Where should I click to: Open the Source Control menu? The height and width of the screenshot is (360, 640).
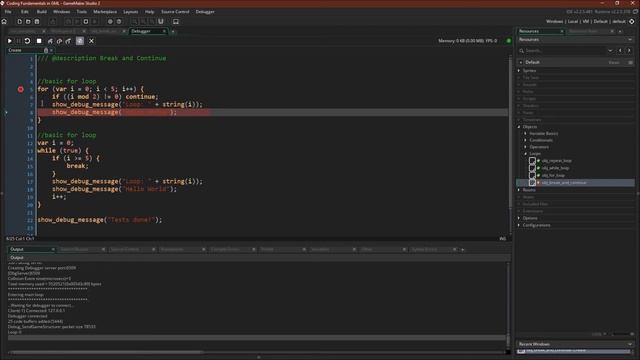point(175,12)
